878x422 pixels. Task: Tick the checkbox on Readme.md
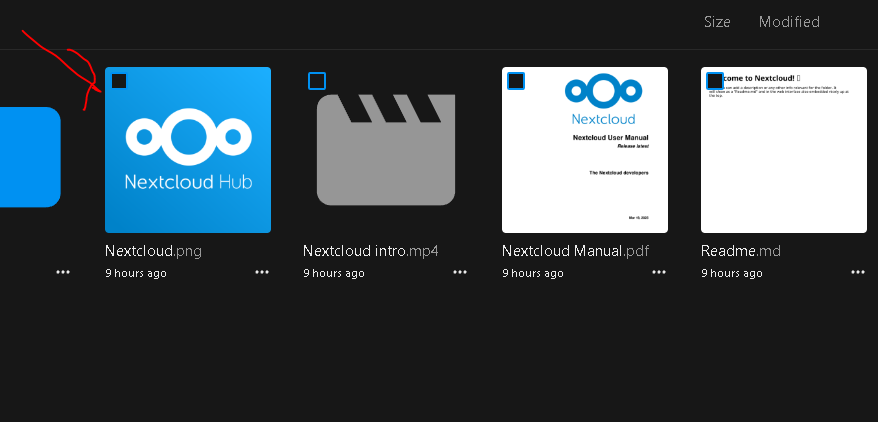(714, 81)
